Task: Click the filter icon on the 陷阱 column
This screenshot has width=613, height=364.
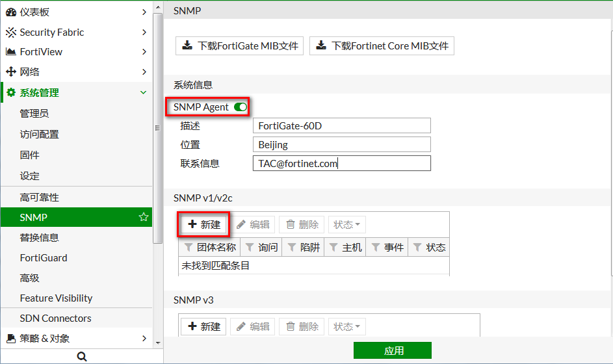Action: click(292, 247)
